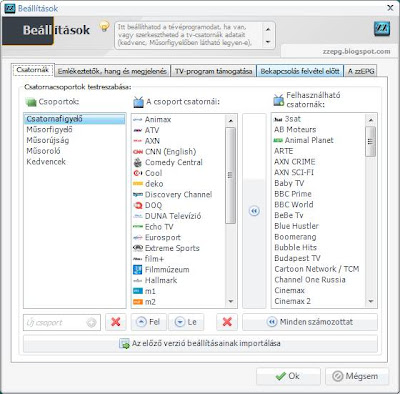Screen dimensions: 400x394
Task: Move channel up with Fel button
Action: pyautogui.click(x=149, y=322)
